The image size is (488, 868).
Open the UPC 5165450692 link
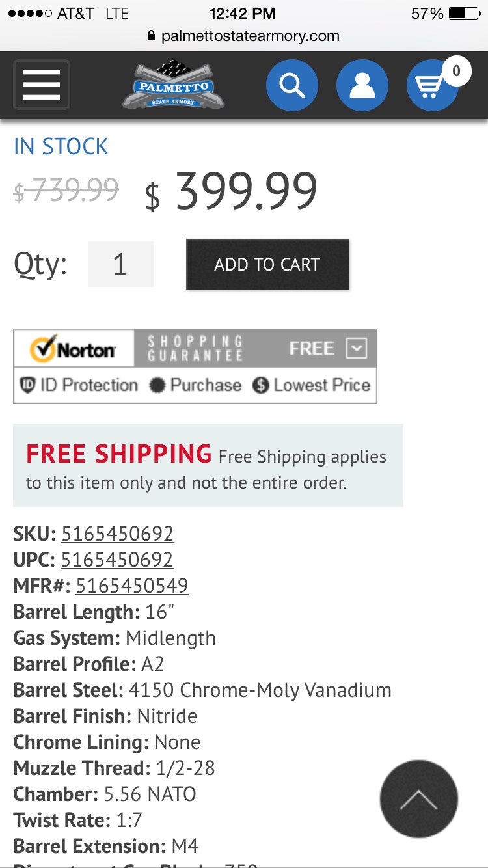(x=117, y=560)
